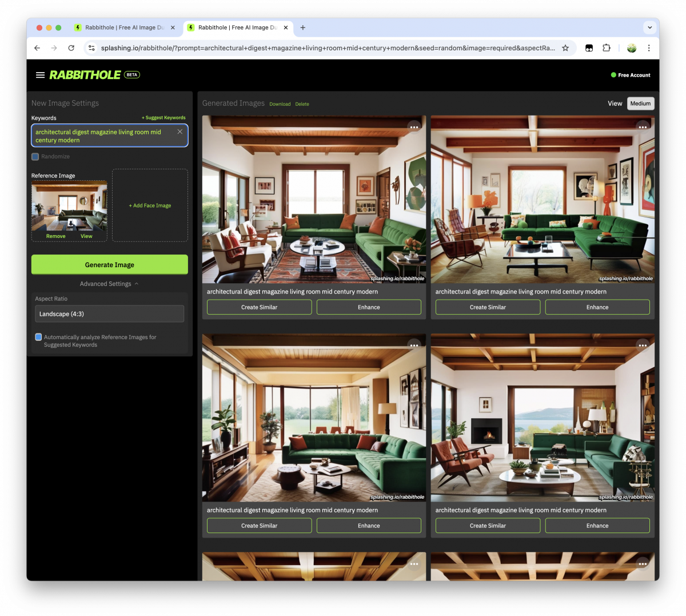Click the 'New Image Settings' heading
This screenshot has height=616, width=686.
(x=65, y=103)
